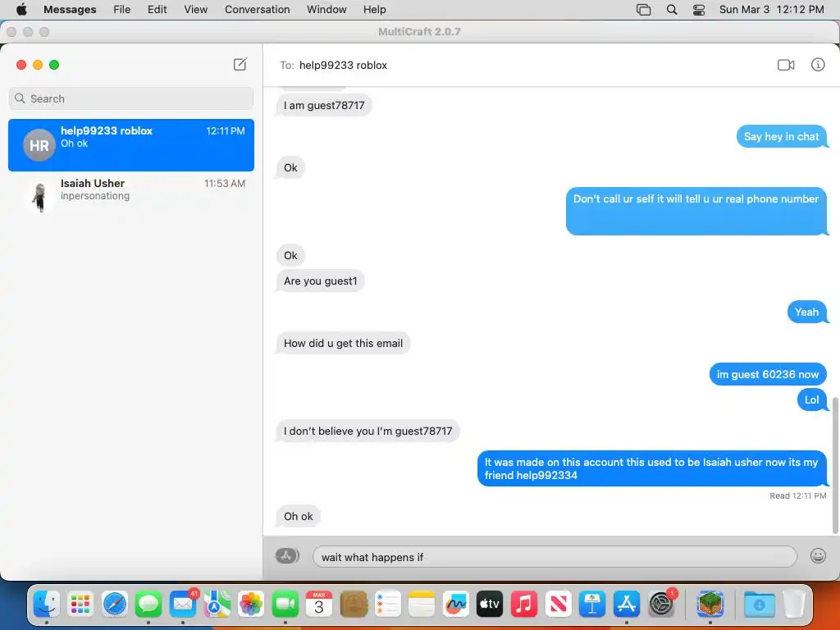Viewport: 840px width, 630px height.
Task: Click the HR contact avatar
Action: tap(39, 145)
